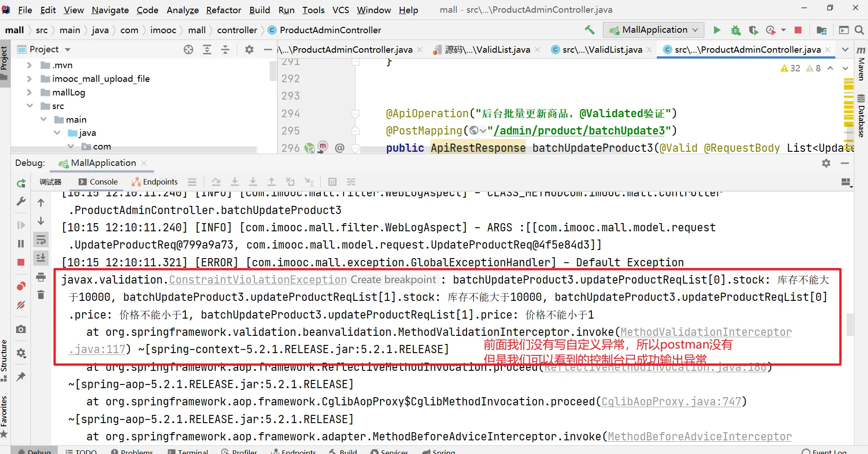The image size is (868, 454).
Task: Launch the profiler run icon
Action: [771, 30]
